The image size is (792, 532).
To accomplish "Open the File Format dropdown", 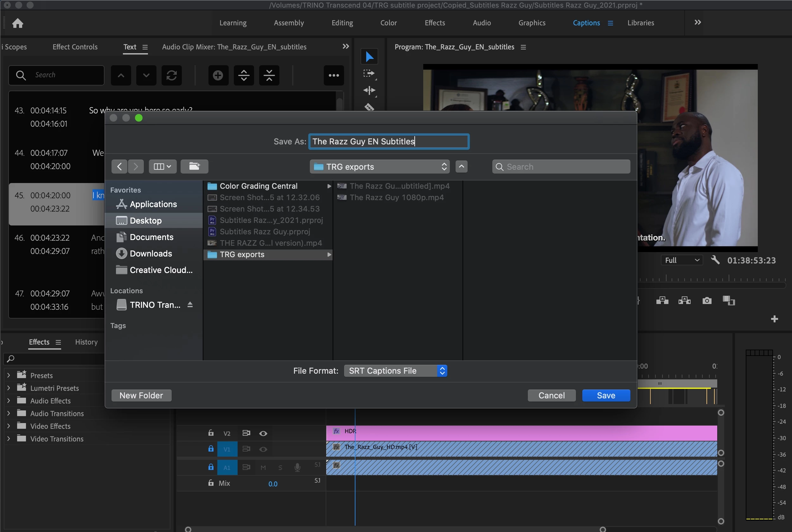I will [395, 370].
